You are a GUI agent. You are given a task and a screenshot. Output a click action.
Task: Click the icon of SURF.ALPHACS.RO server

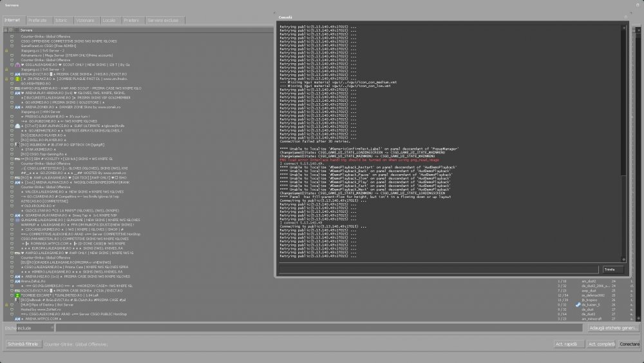tap(17, 126)
